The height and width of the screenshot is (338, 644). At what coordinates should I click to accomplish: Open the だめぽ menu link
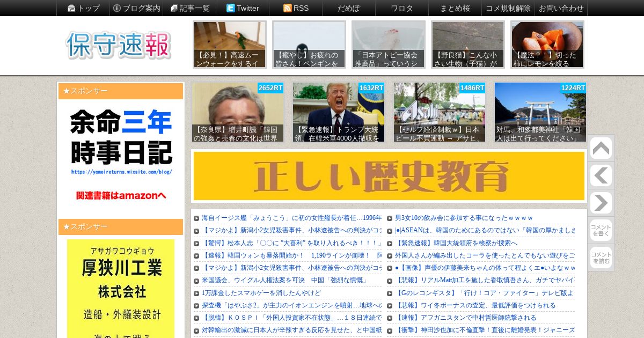click(349, 8)
